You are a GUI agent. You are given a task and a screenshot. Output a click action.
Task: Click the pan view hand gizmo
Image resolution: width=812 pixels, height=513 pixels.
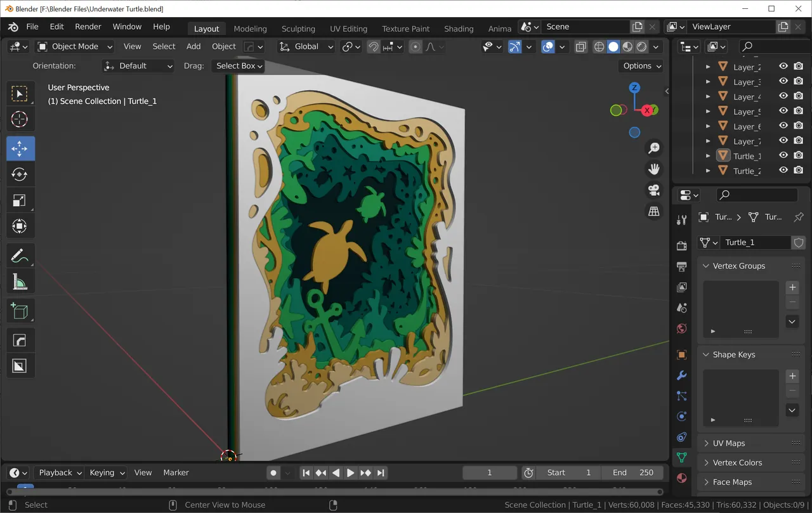click(653, 169)
